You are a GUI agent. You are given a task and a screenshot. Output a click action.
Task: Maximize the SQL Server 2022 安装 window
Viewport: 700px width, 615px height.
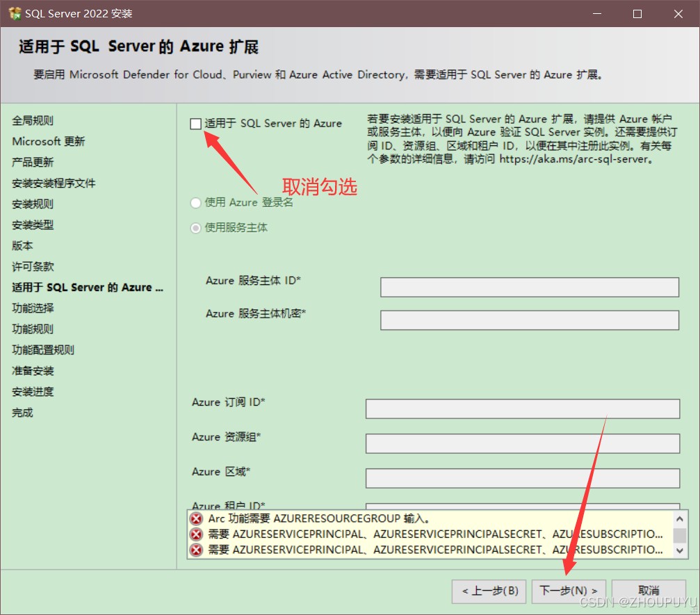click(637, 13)
